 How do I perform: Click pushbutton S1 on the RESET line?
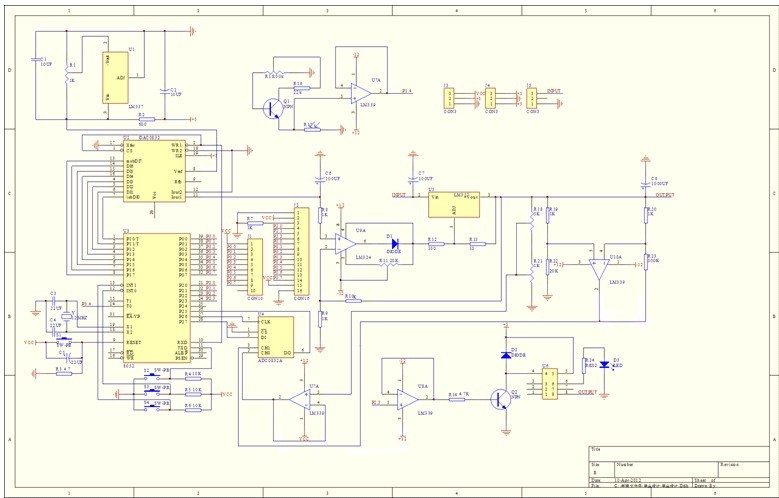(64, 341)
